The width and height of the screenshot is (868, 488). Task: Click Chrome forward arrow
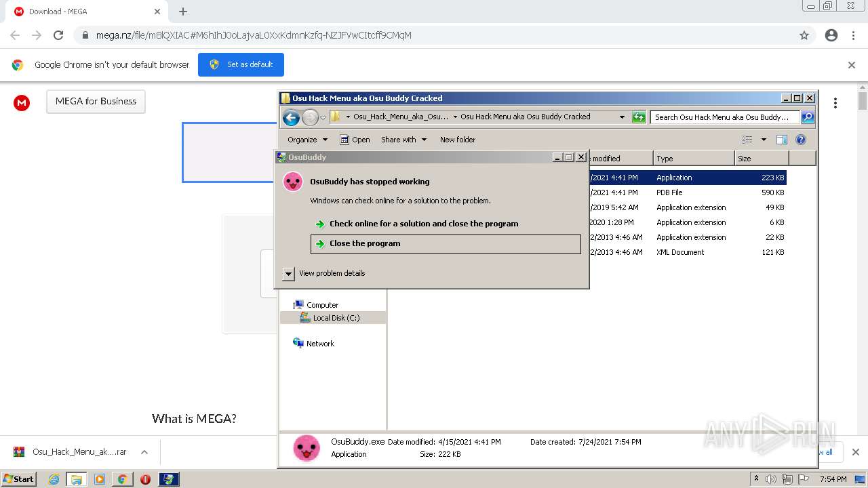(x=37, y=35)
